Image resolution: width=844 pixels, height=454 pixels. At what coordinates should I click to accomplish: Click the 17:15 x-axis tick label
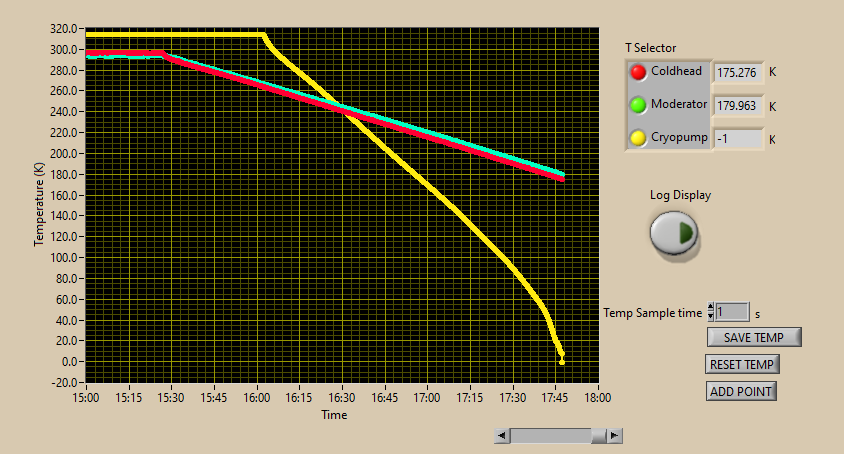pos(470,398)
